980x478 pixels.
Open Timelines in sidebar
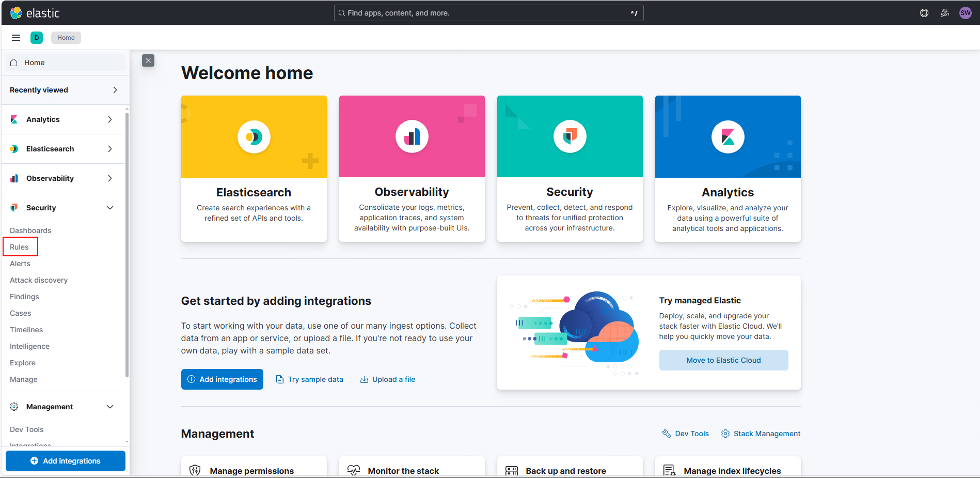pos(26,330)
